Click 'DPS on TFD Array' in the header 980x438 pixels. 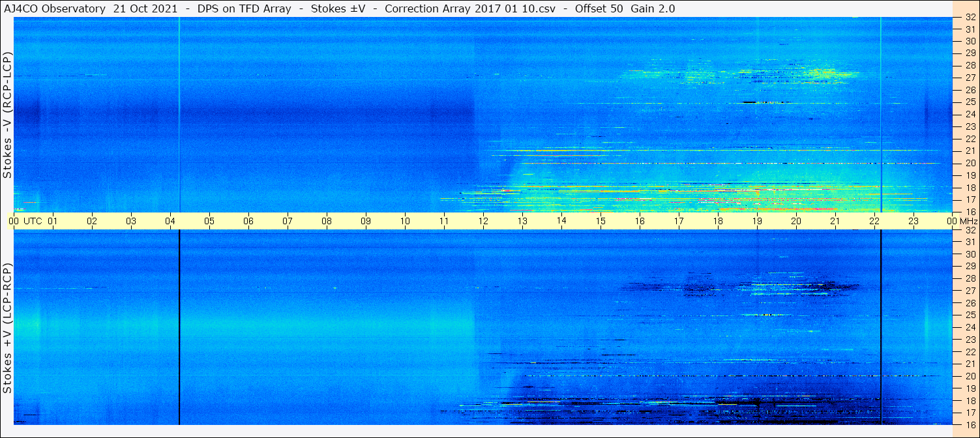[x=246, y=8]
